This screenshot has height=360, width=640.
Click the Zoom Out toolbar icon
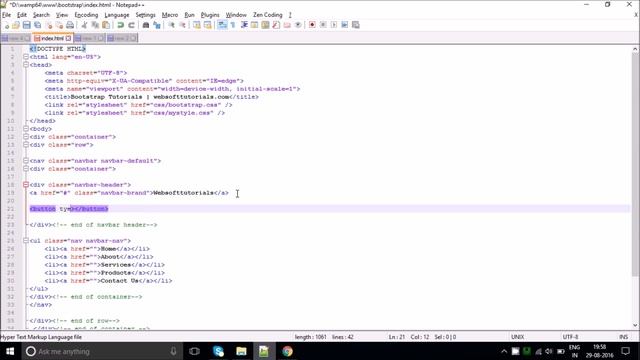point(182,25)
